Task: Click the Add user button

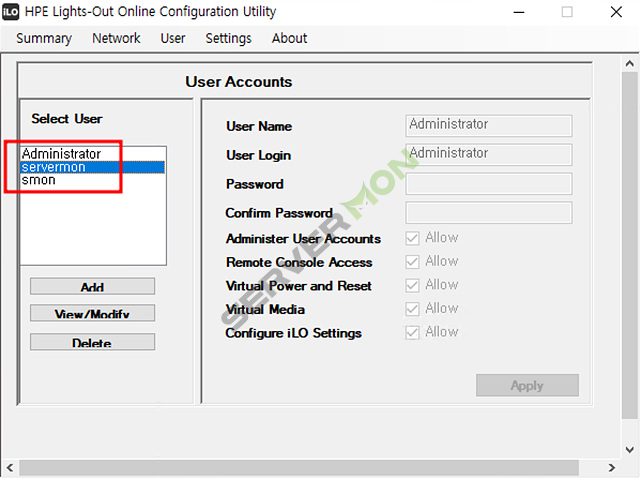Action: click(92, 286)
